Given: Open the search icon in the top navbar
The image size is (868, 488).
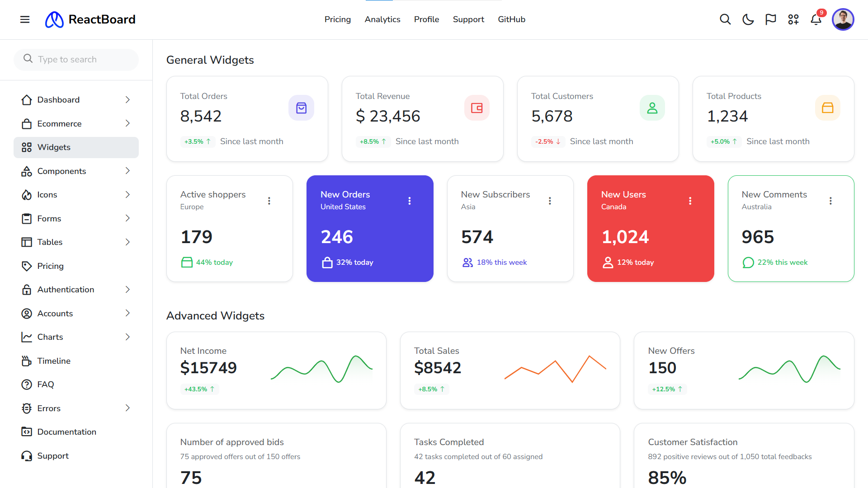Looking at the screenshot, I should coord(725,19).
